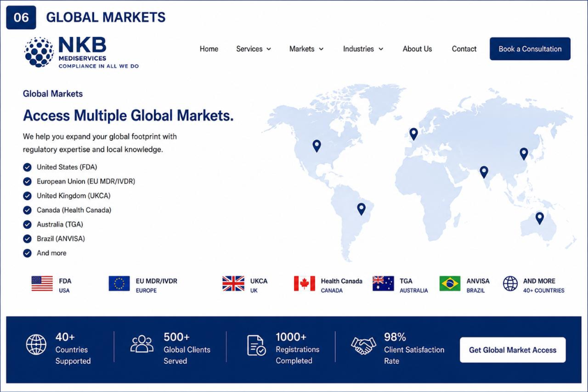Click the Australia (TGA) list text
Viewport: 588px width, 392px height.
pyautogui.click(x=60, y=224)
